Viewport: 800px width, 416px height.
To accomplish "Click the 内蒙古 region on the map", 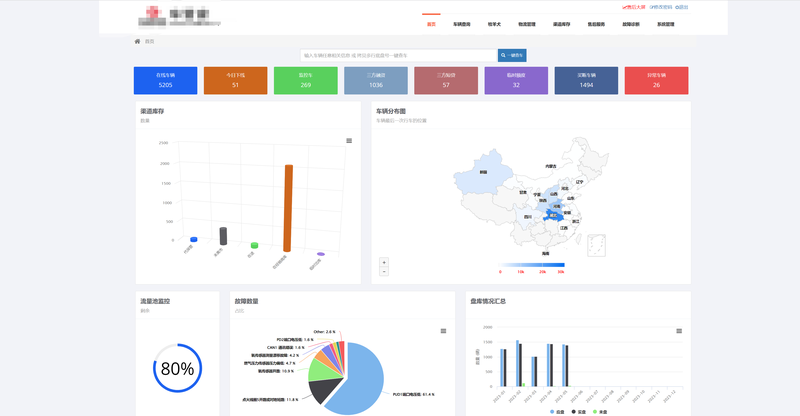I will [551, 166].
